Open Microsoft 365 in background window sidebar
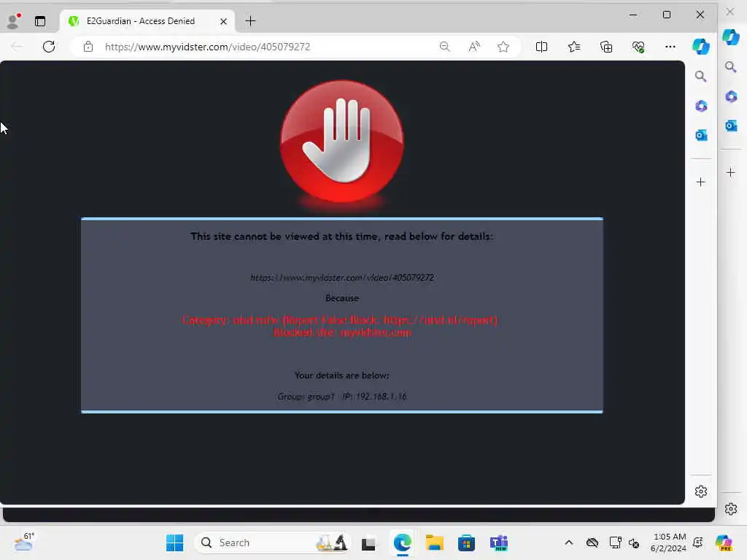The width and height of the screenshot is (747, 560). pyautogui.click(x=731, y=97)
